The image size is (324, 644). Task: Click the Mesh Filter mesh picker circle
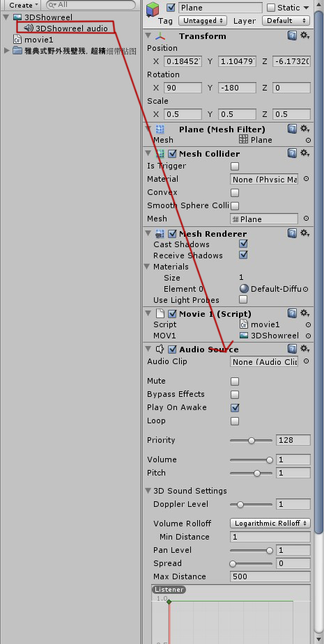tap(308, 140)
